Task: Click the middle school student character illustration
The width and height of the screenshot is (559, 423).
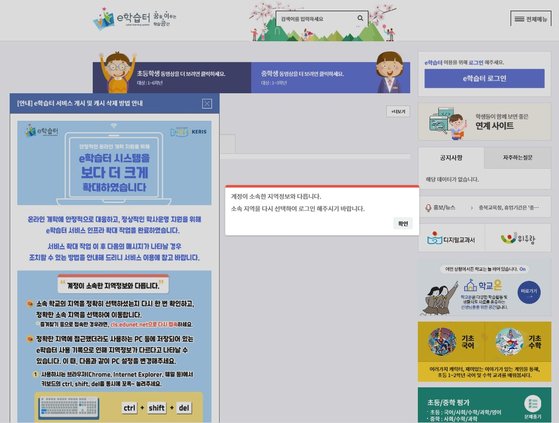Action: coord(389,72)
